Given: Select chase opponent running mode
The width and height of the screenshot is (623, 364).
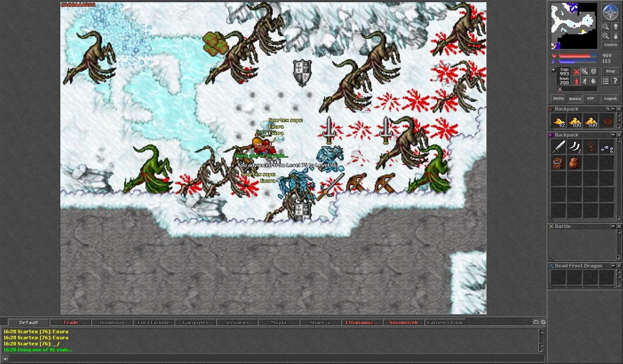Looking at the screenshot, I should click(584, 81).
